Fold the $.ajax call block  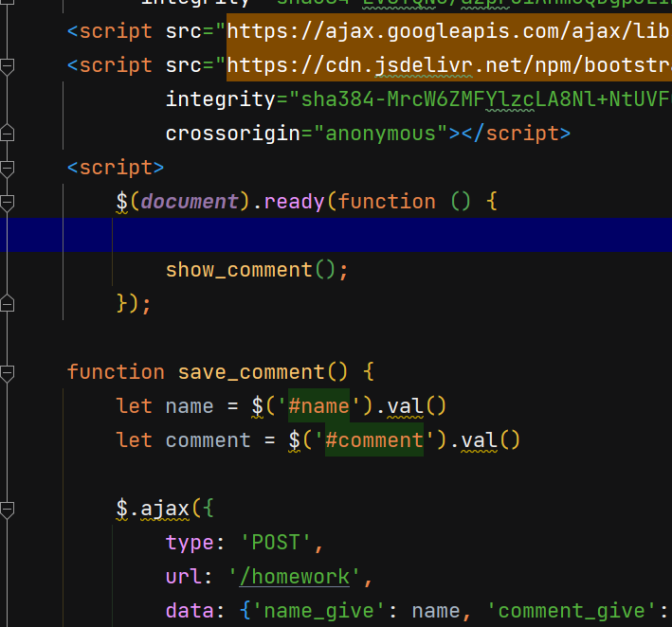click(x=7, y=510)
